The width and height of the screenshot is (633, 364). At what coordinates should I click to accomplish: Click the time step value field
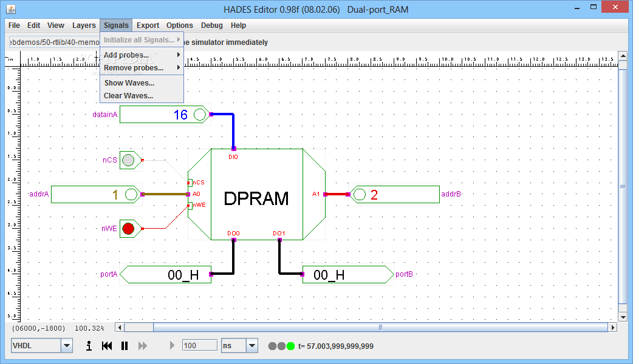click(200, 345)
